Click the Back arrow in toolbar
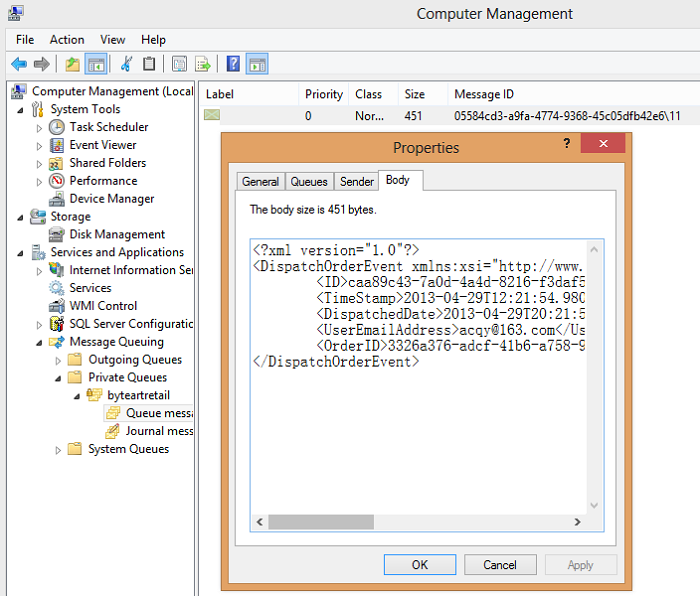Viewport: 700px width, 596px height. 19,64
